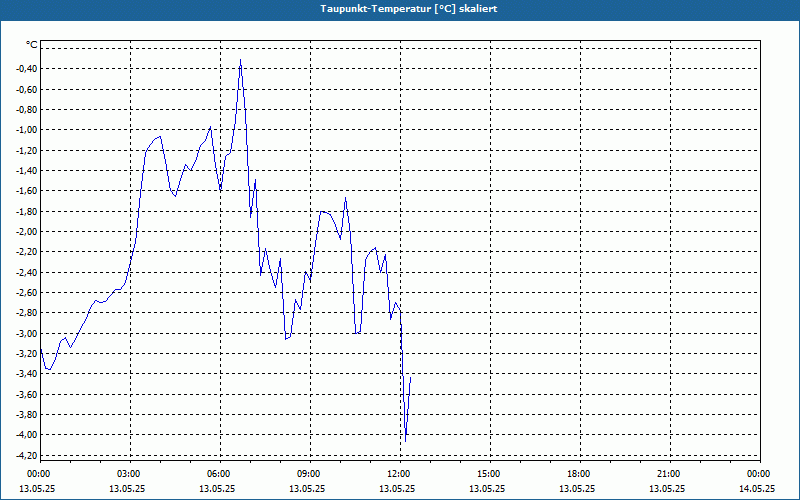Click the chart title Taupunkt-Temperatur skaliert
Screen dimensions: 800x500
pyautogui.click(x=409, y=9)
